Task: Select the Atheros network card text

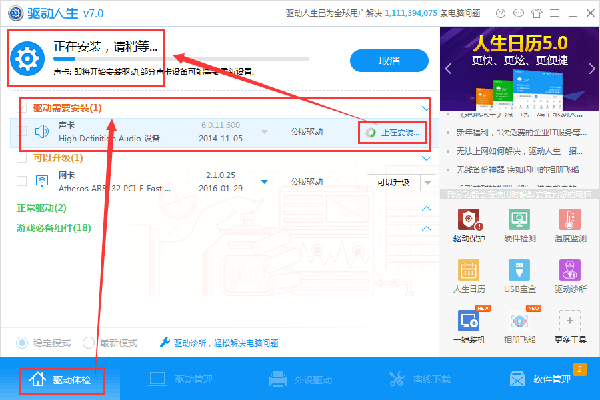Action: (114, 188)
